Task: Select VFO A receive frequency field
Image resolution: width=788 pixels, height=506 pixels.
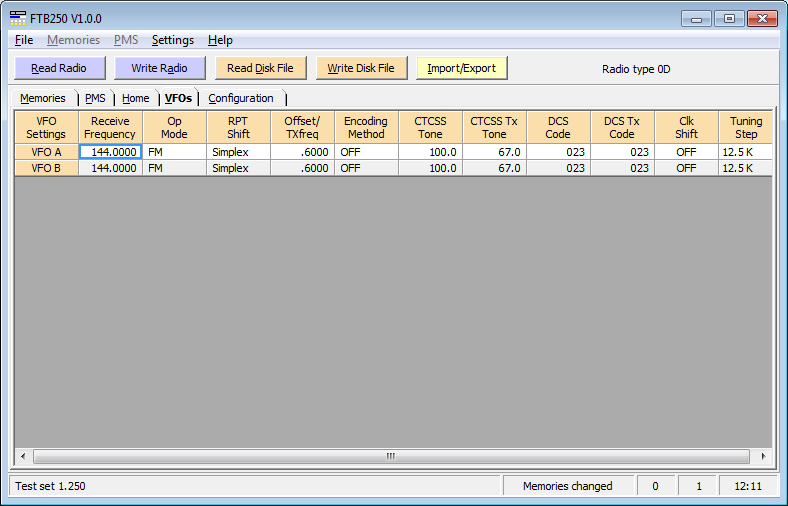Action: pyautogui.click(x=110, y=152)
